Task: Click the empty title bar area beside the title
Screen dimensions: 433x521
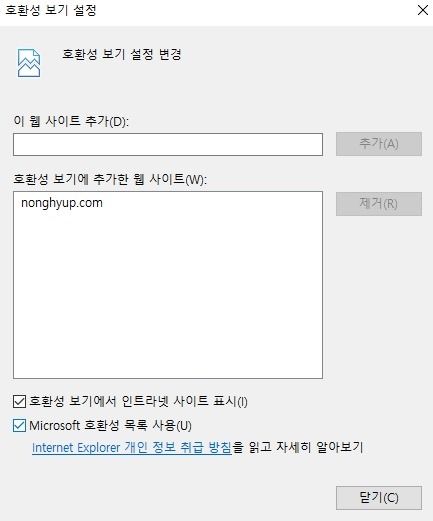Action: (253, 11)
